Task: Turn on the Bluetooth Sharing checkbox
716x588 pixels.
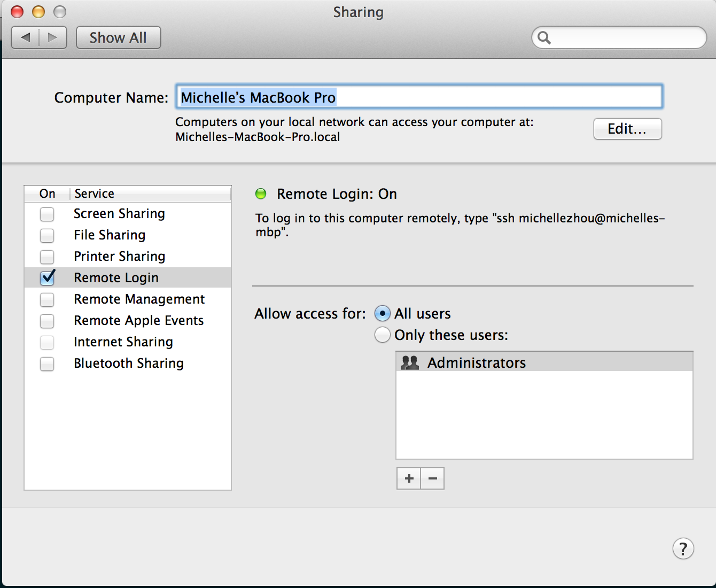Action: pos(47,363)
